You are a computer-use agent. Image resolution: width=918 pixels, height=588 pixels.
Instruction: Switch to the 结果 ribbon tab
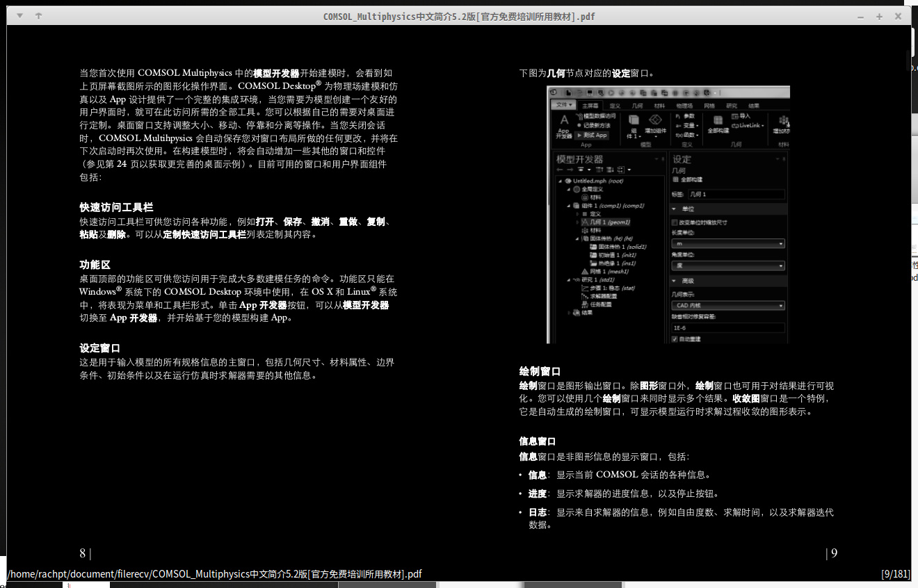tap(754, 106)
